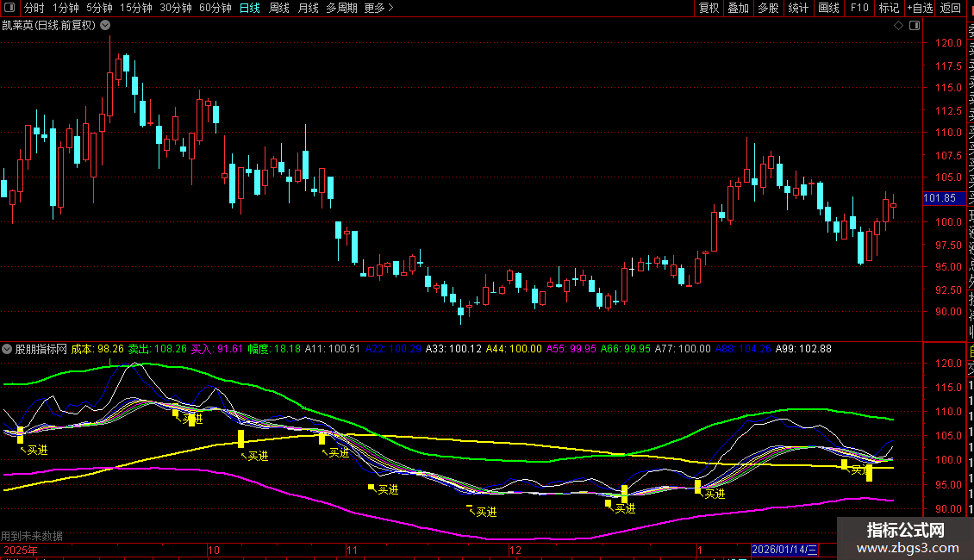Click the 返回 back button
The image size is (974, 560).
951,8
